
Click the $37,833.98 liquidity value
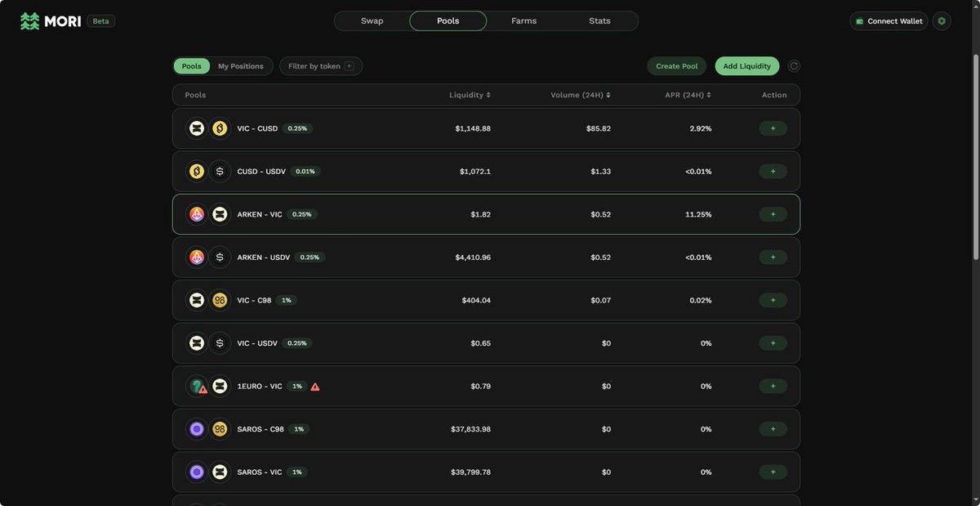470,429
